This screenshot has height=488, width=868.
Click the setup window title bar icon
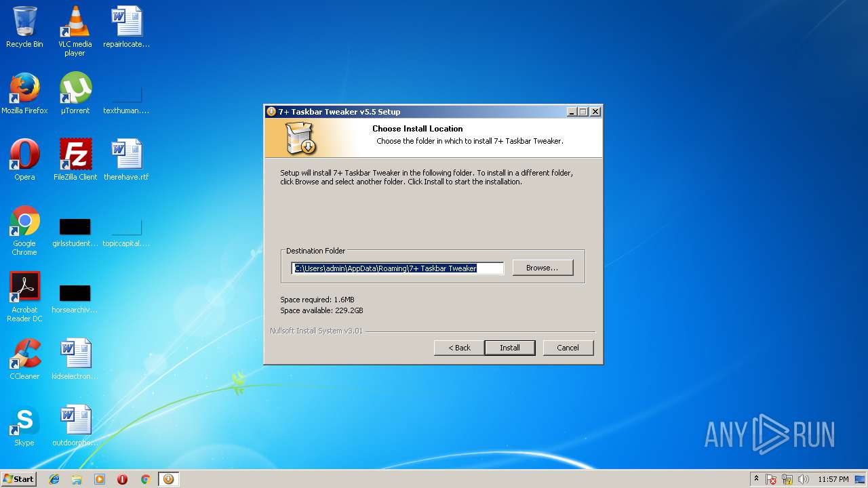(271, 112)
